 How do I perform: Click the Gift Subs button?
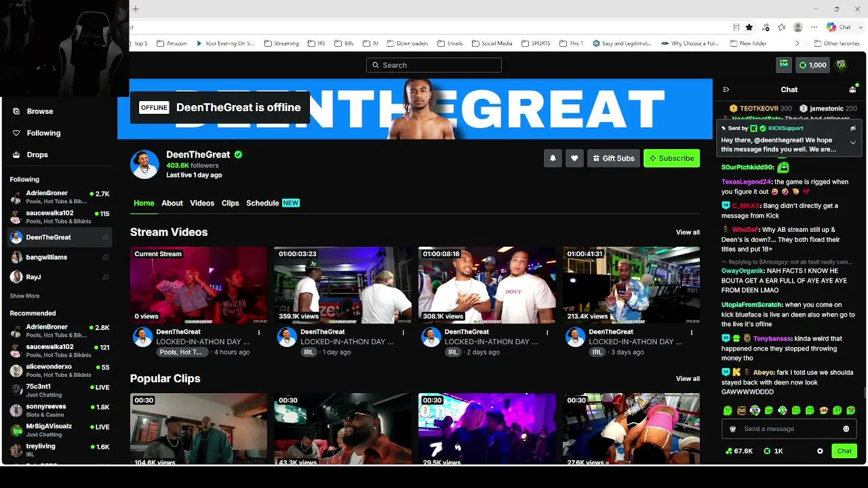pyautogui.click(x=614, y=158)
